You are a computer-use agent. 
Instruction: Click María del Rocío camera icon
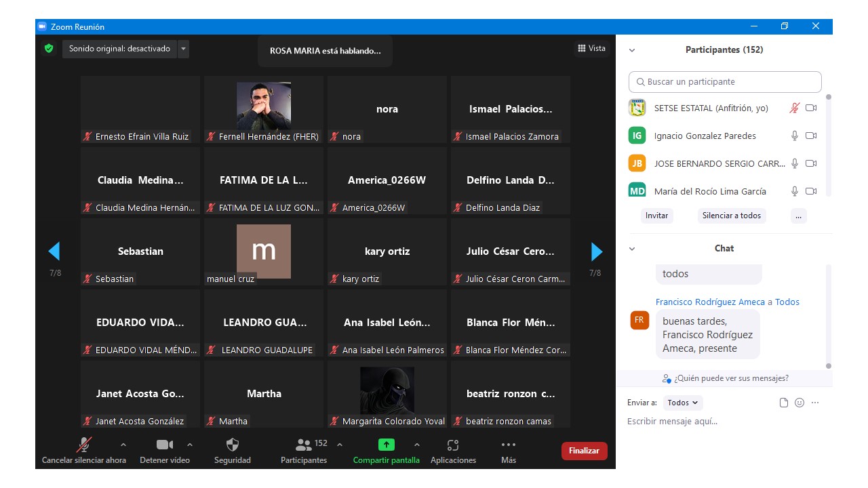[x=811, y=191]
